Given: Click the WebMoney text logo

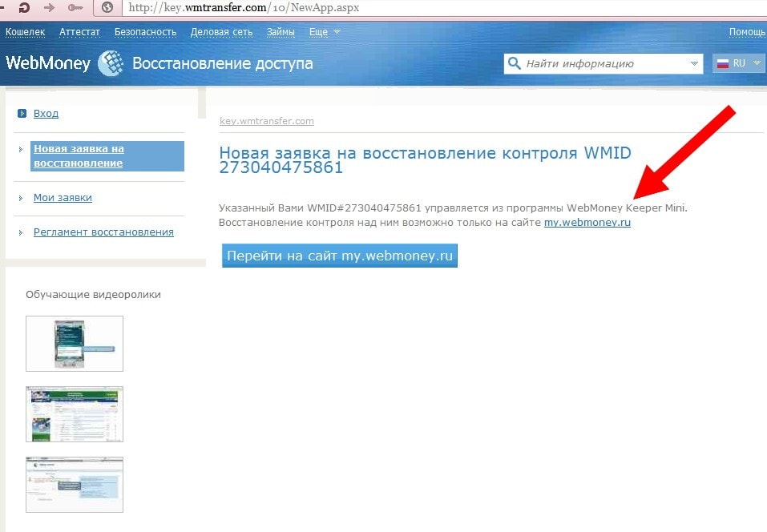Looking at the screenshot, I should coord(48,63).
